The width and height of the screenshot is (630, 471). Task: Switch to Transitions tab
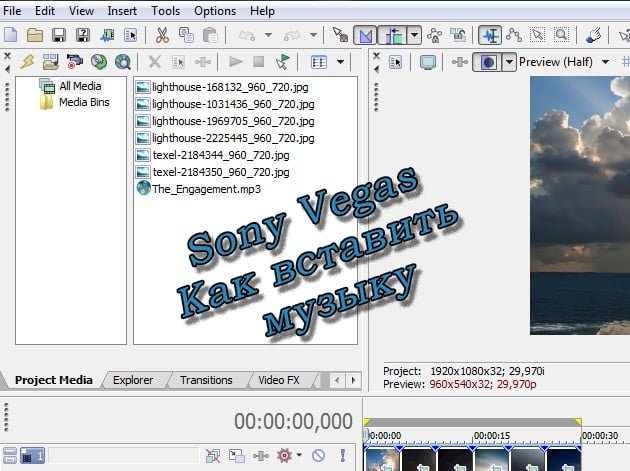pyautogui.click(x=206, y=380)
